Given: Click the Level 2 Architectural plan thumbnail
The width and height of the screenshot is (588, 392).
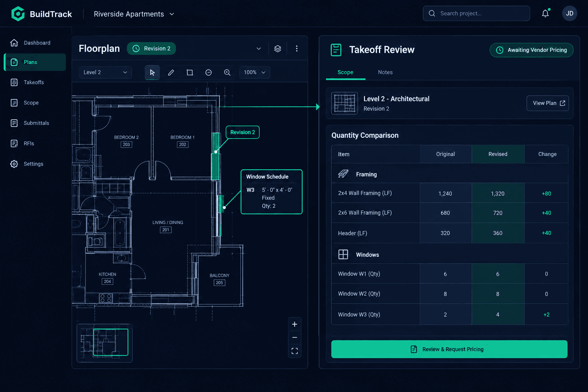Looking at the screenshot, I should pyautogui.click(x=345, y=103).
